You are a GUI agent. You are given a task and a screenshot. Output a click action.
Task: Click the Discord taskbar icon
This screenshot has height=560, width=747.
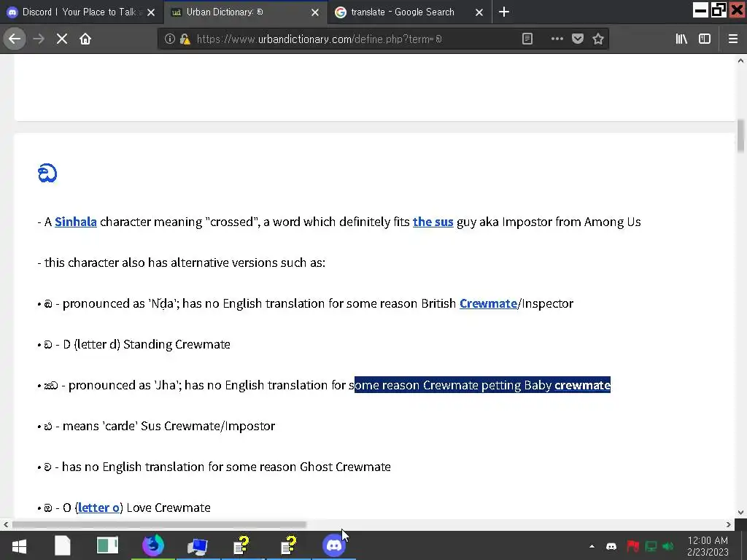click(x=333, y=545)
